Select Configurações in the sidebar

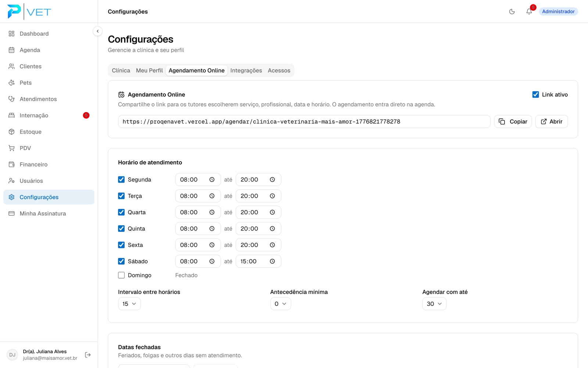click(49, 197)
